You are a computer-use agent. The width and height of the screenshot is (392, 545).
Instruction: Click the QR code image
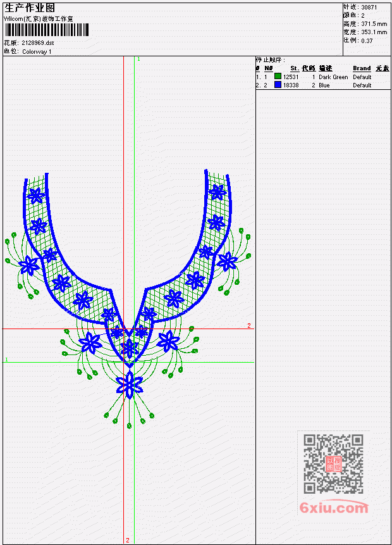click(x=333, y=464)
